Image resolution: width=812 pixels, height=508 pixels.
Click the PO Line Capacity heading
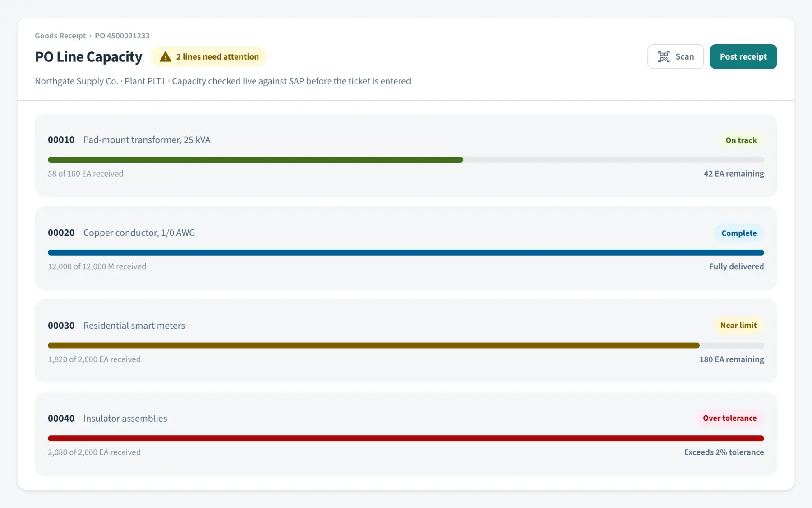coord(88,57)
